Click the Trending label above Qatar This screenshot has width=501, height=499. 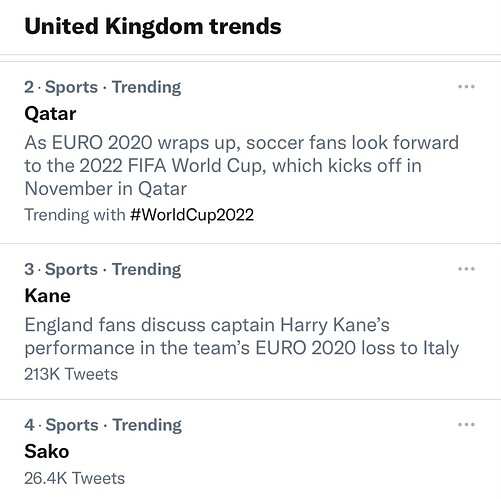click(147, 88)
